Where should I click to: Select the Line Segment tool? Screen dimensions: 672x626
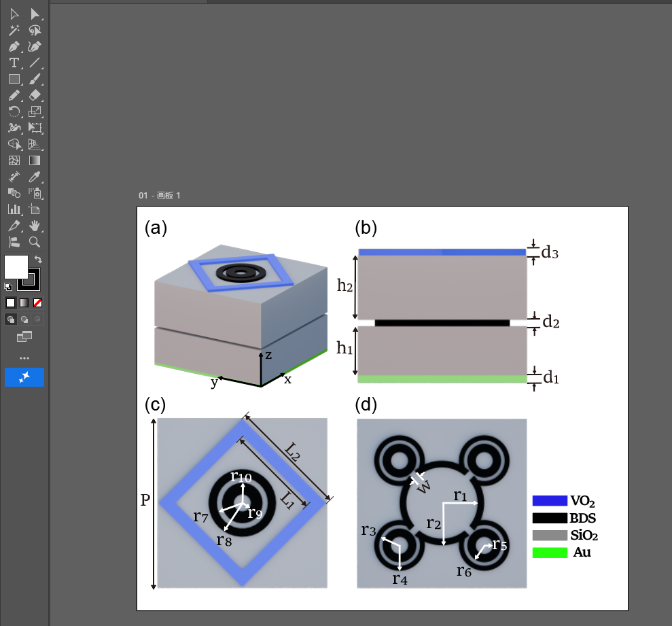point(35,63)
